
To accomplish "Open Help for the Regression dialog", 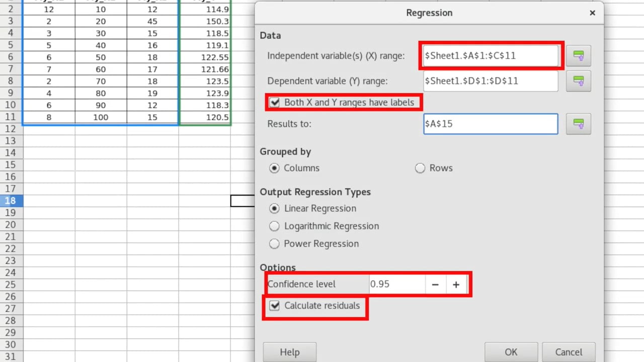I will click(x=290, y=352).
